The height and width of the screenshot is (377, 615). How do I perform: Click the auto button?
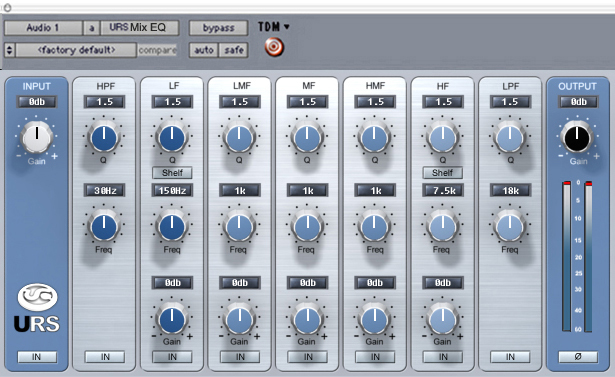[204, 50]
